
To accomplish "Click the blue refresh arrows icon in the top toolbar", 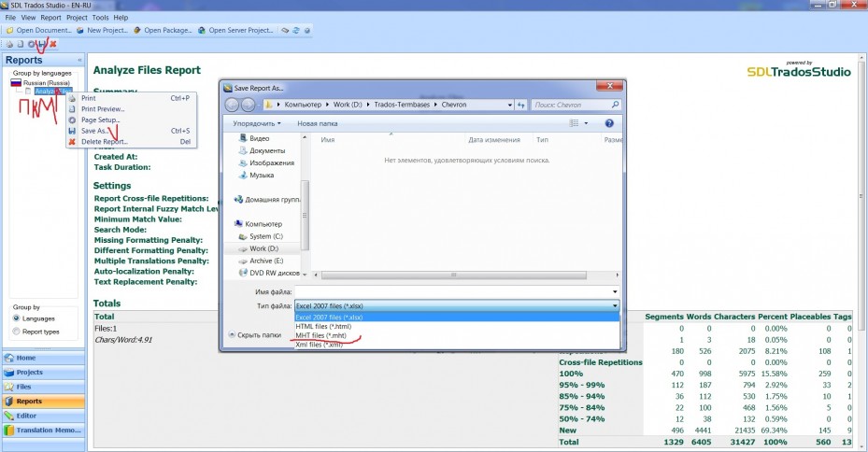I will click(296, 31).
